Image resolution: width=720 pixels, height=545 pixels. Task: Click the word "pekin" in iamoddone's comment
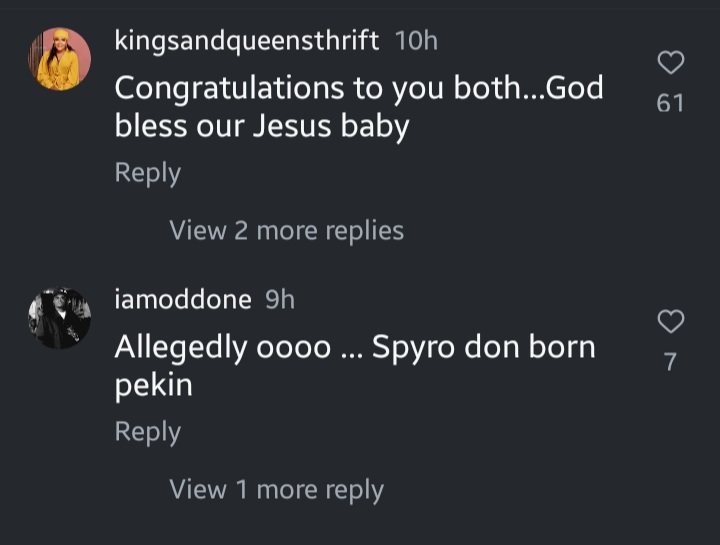pos(153,386)
